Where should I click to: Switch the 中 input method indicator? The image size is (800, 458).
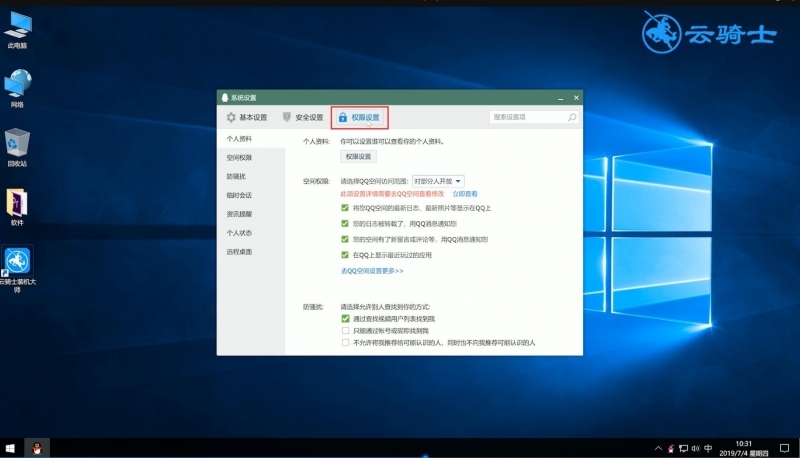pyautogui.click(x=708, y=448)
